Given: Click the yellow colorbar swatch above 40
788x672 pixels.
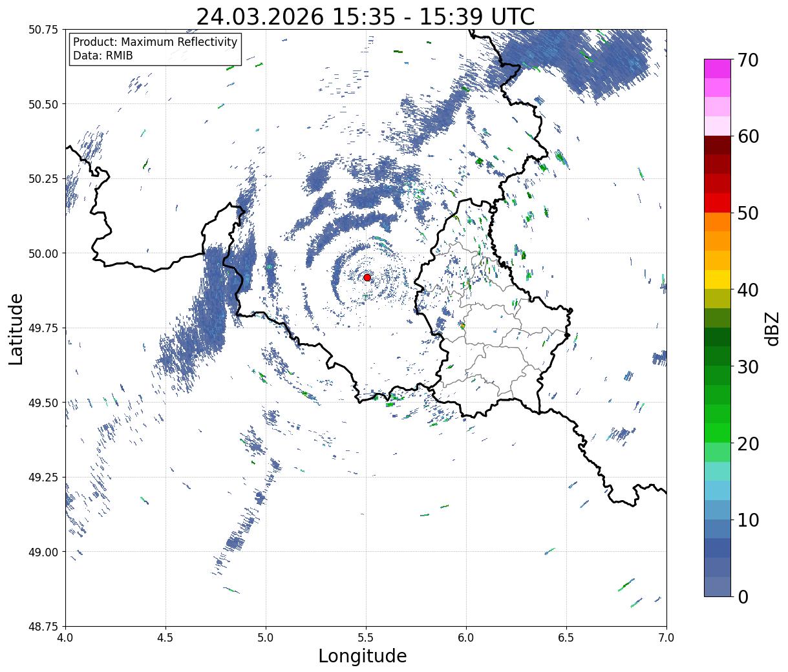Looking at the screenshot, I should pos(718,279).
